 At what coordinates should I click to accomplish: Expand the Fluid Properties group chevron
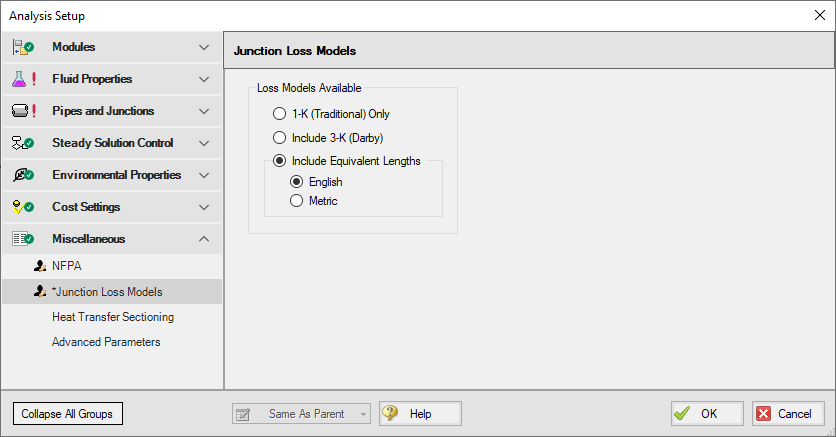click(204, 79)
